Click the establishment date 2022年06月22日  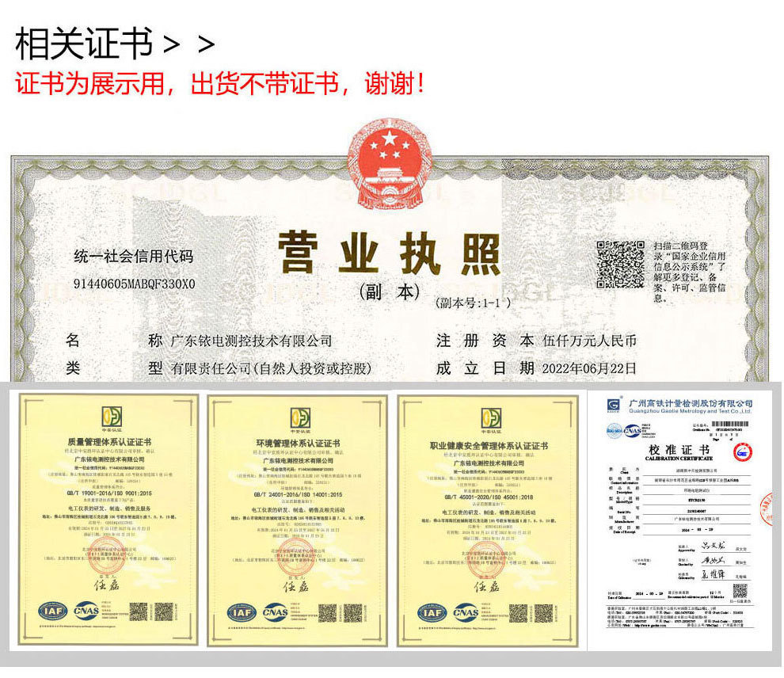[x=589, y=369]
